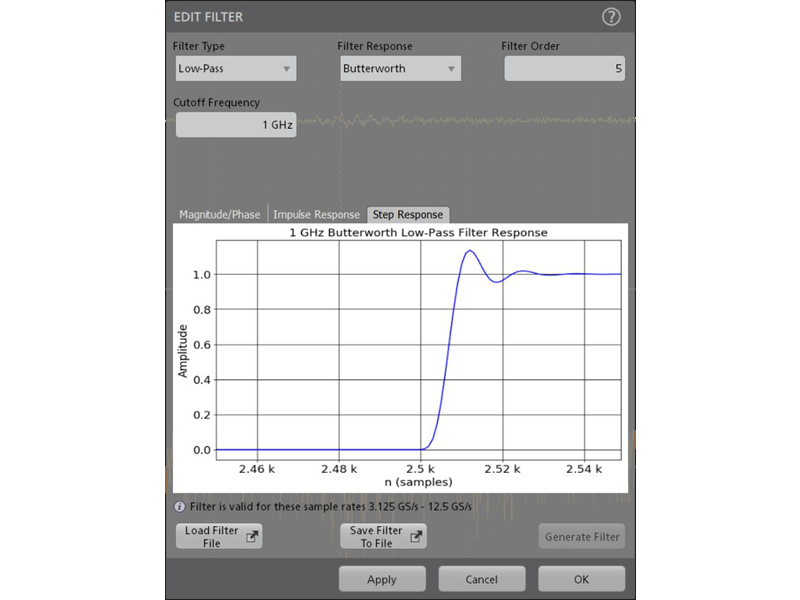Image resolution: width=800 pixels, height=600 pixels.
Task: Select the Step Response tab
Action: (x=407, y=214)
